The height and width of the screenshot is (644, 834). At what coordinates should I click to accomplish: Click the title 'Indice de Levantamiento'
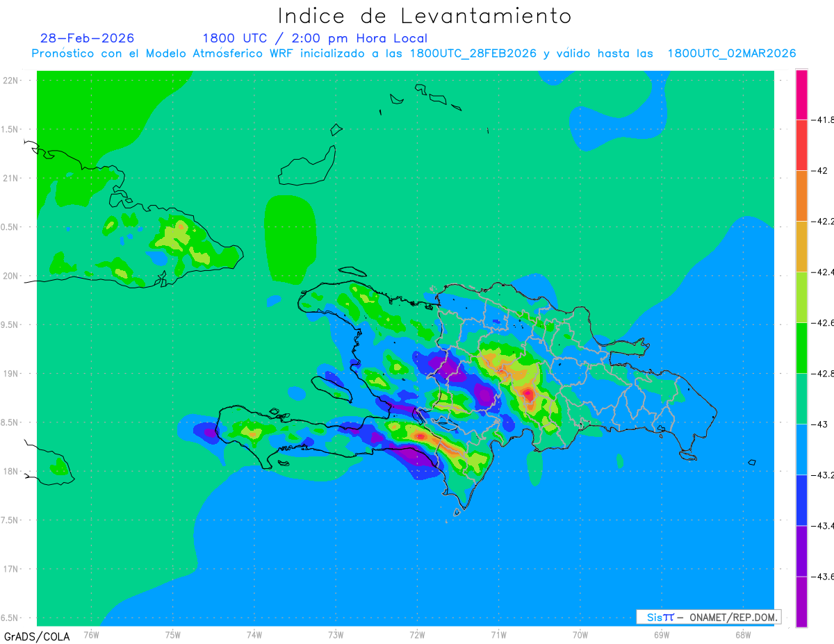point(424,16)
